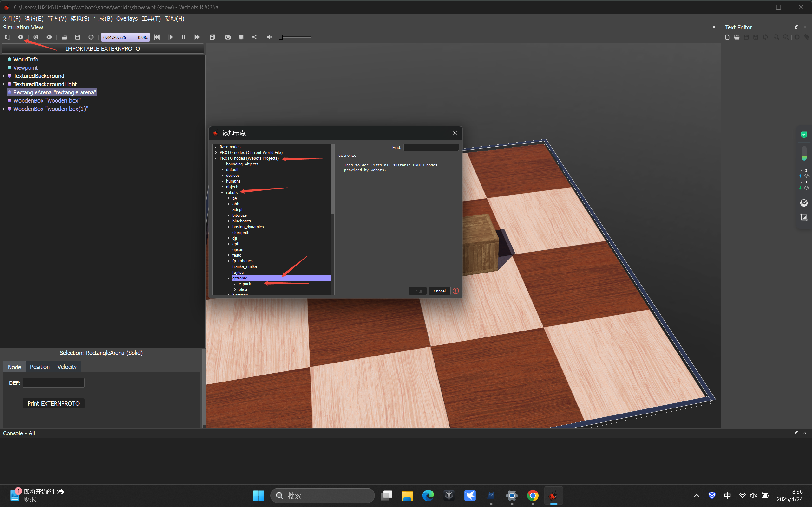
Task: Click the save world icon
Action: tap(77, 37)
